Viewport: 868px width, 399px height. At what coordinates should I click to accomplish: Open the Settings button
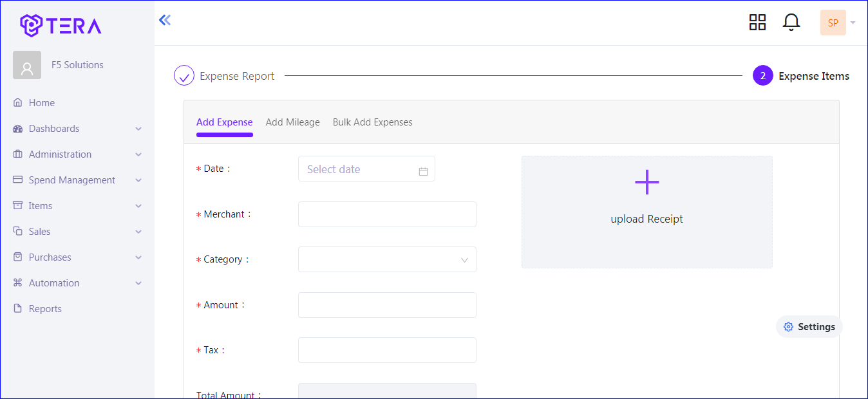[x=809, y=327]
